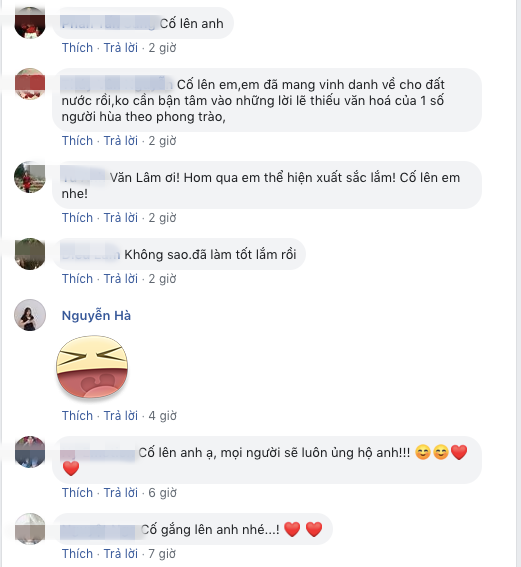This screenshot has height=567, width=521.
Task: Click the avatar beside the "Văn Lâm ơi" comment
Action: pos(30,177)
